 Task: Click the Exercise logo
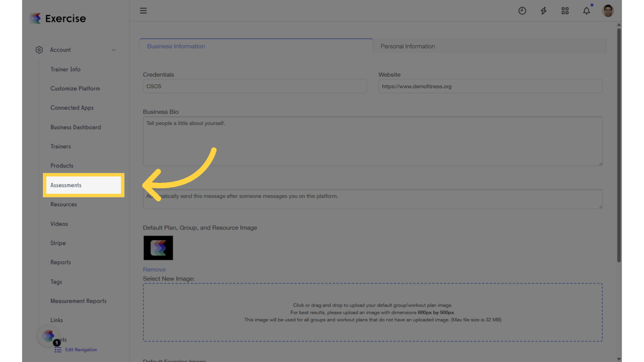57,18
